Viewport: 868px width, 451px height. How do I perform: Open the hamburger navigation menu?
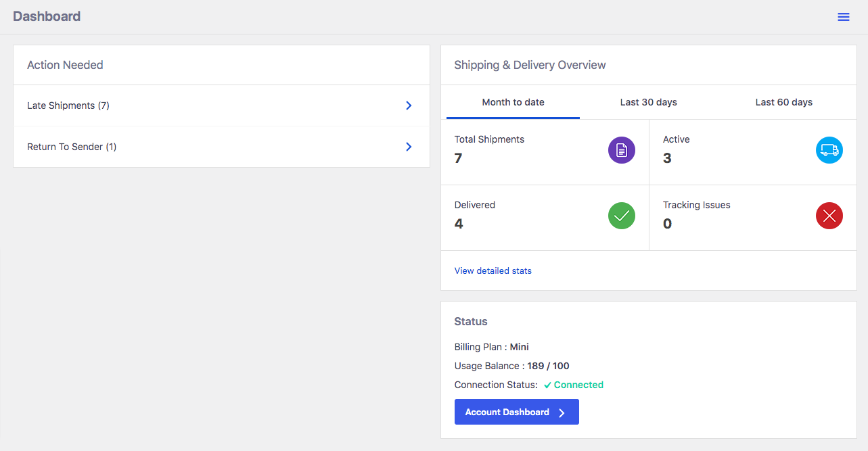click(843, 16)
